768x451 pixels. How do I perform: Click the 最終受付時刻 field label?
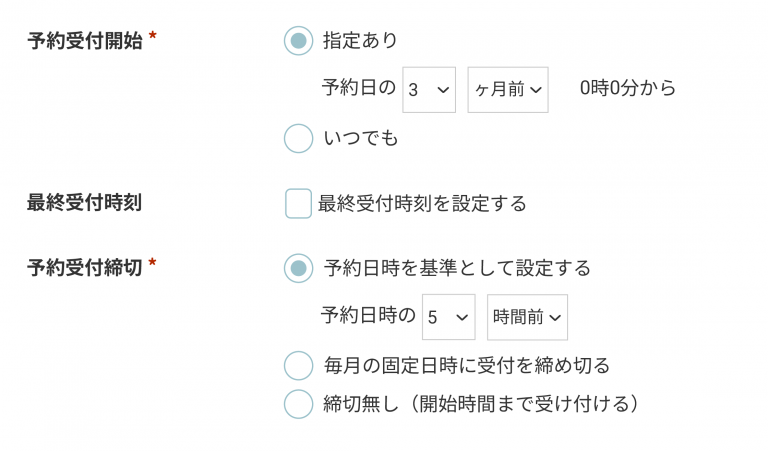[84, 203]
